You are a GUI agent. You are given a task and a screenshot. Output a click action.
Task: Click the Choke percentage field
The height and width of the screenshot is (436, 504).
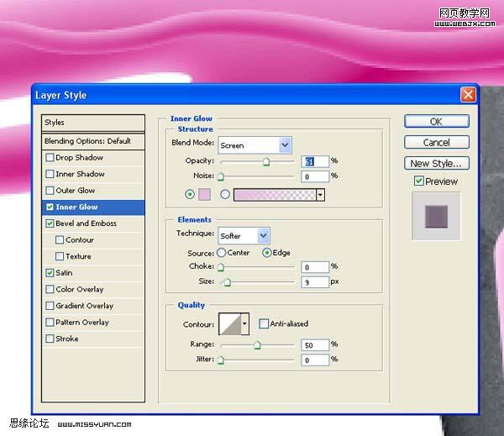tap(315, 267)
